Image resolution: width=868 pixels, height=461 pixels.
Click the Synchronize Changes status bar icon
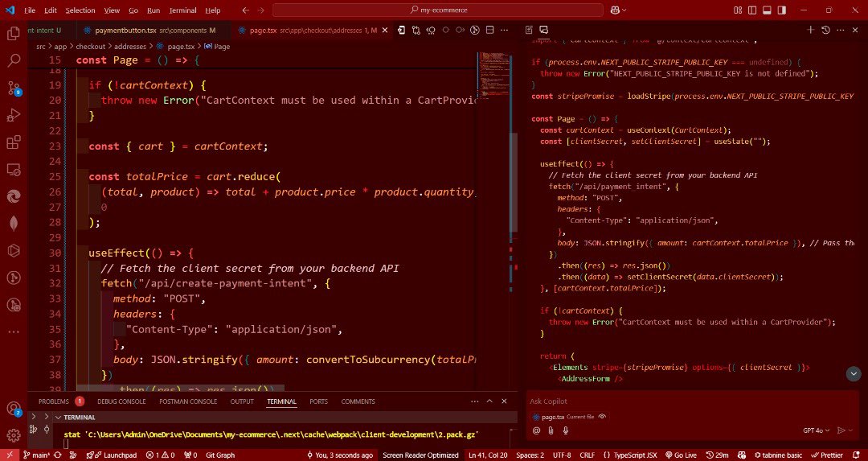pos(58,455)
